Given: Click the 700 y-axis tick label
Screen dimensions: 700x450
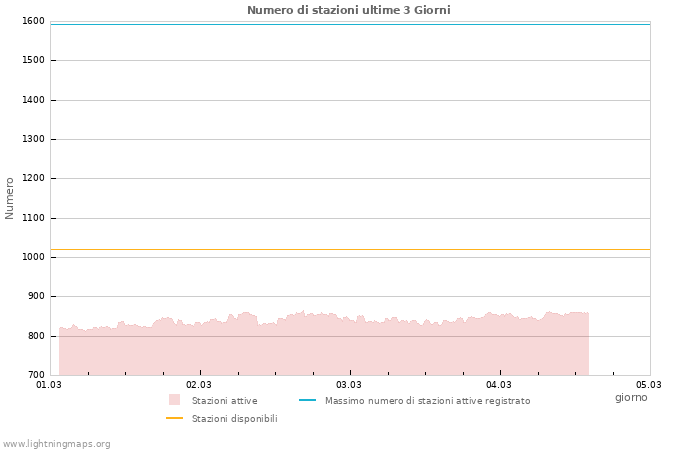Looking at the screenshot, I should tap(35, 375).
